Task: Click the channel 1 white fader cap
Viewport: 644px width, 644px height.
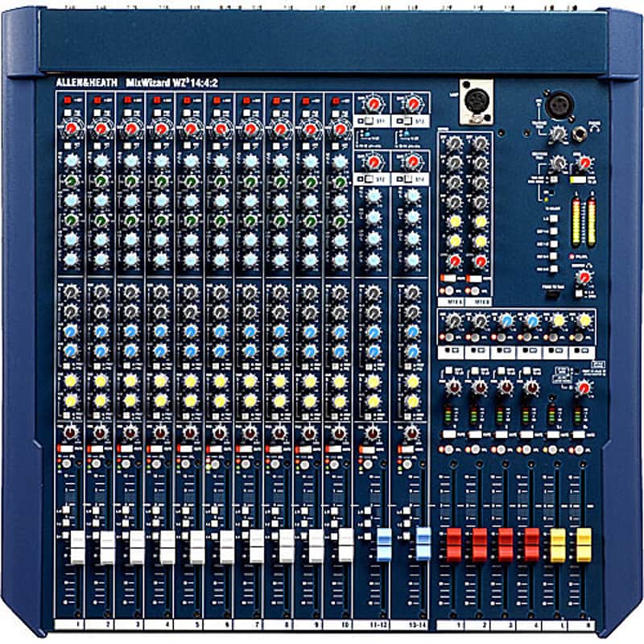Action: click(x=78, y=547)
